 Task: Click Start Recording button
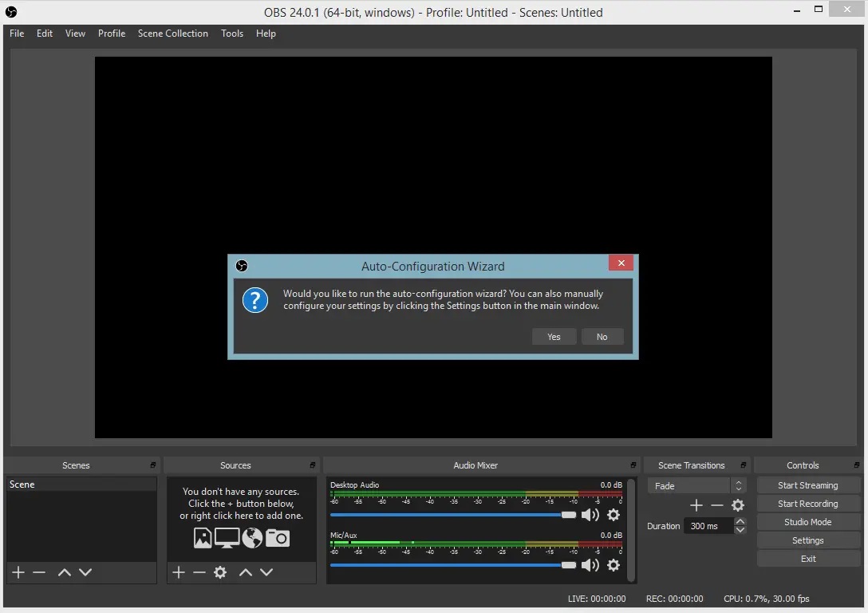(807, 504)
